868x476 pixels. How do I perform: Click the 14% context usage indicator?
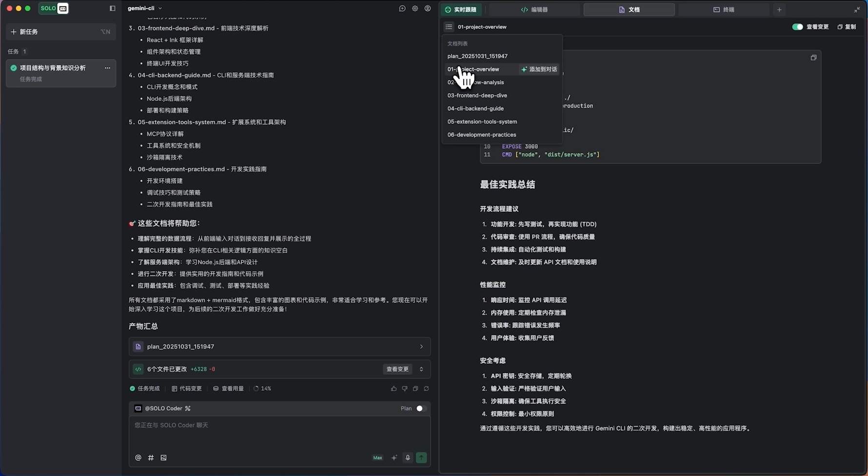262,389
